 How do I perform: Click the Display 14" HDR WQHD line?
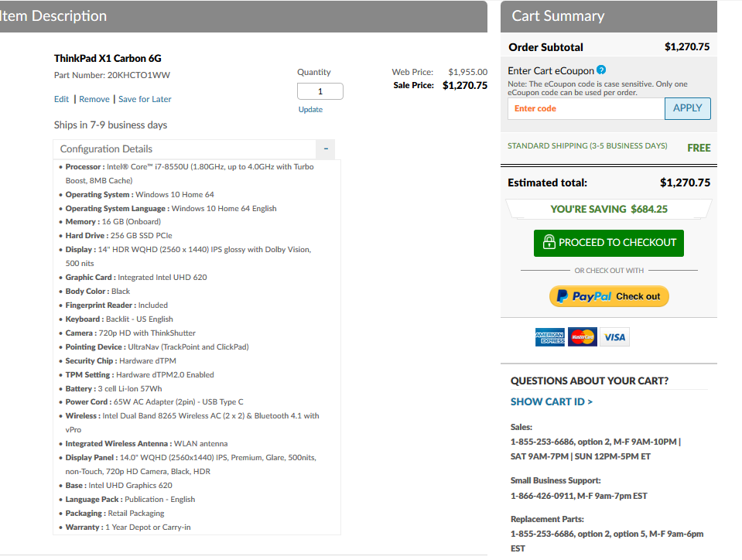tap(188, 256)
